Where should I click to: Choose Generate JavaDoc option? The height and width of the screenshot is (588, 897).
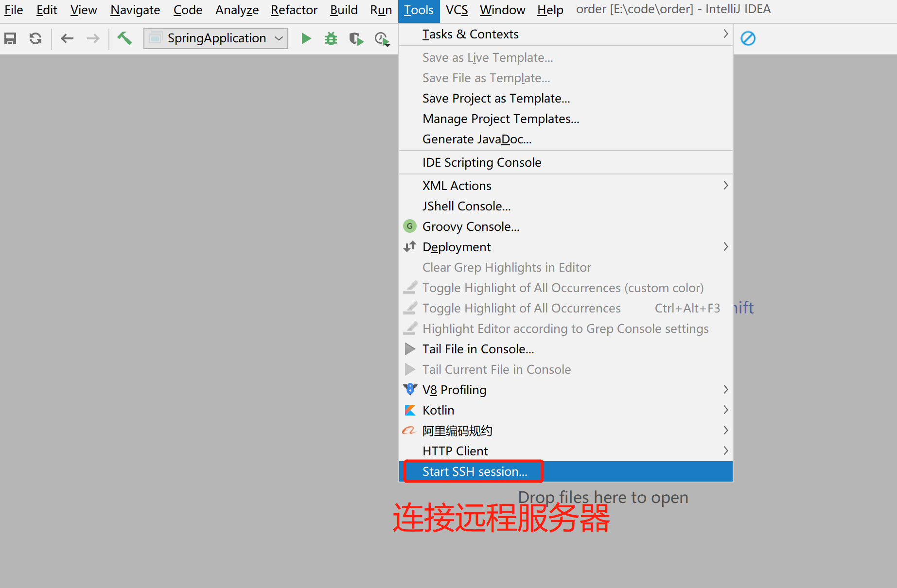coord(477,139)
